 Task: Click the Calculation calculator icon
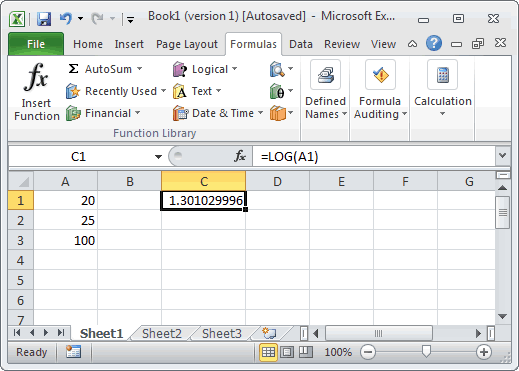click(442, 75)
